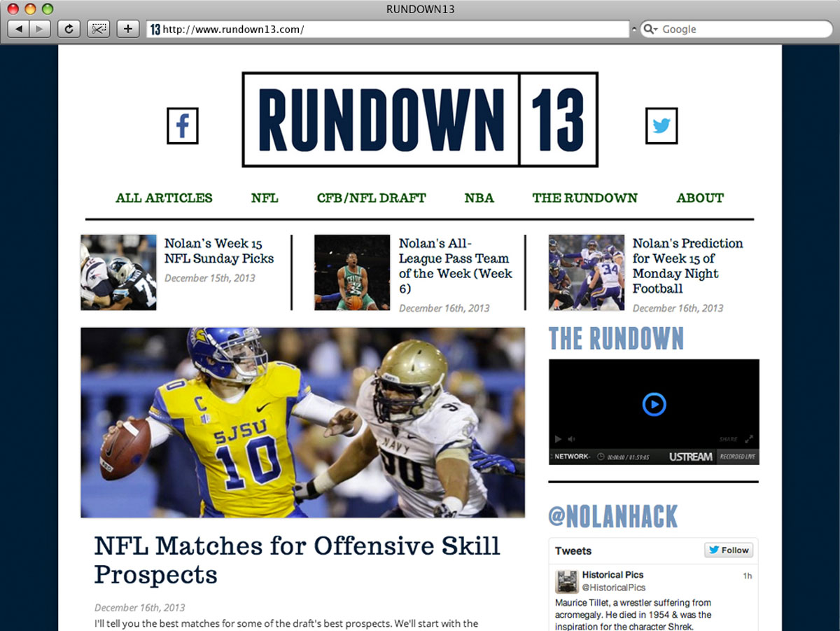Viewport: 840px width, 631px height.
Task: Reload the page with the refresh icon
Action: coord(69,29)
